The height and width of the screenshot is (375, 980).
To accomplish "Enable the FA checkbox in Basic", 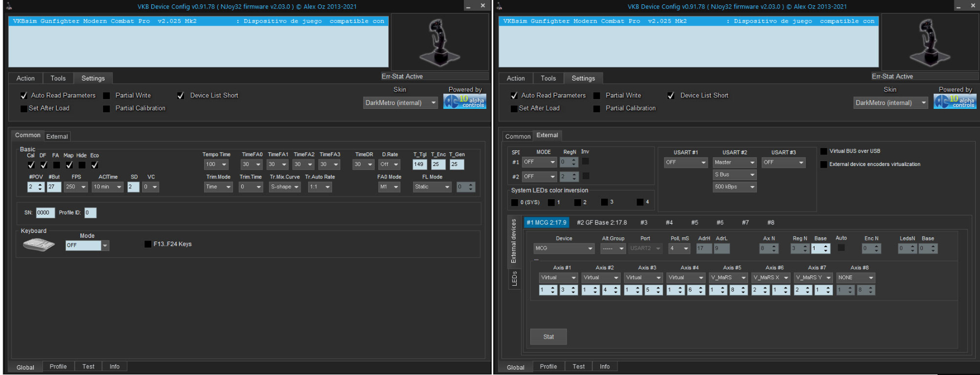I will (x=56, y=165).
